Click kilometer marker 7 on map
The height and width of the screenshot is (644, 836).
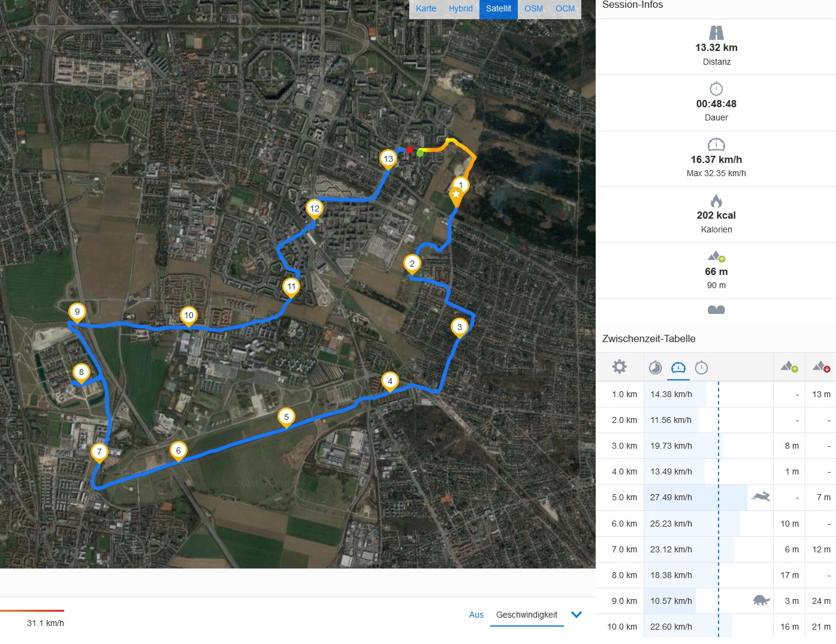pos(99,453)
